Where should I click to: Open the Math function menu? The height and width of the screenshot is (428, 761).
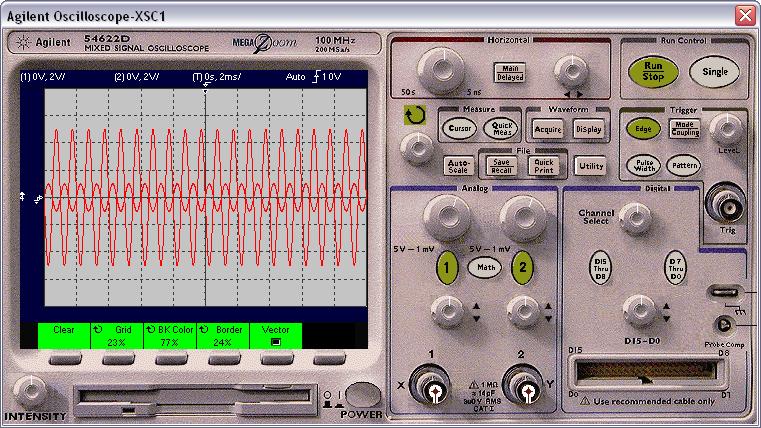pos(485,267)
